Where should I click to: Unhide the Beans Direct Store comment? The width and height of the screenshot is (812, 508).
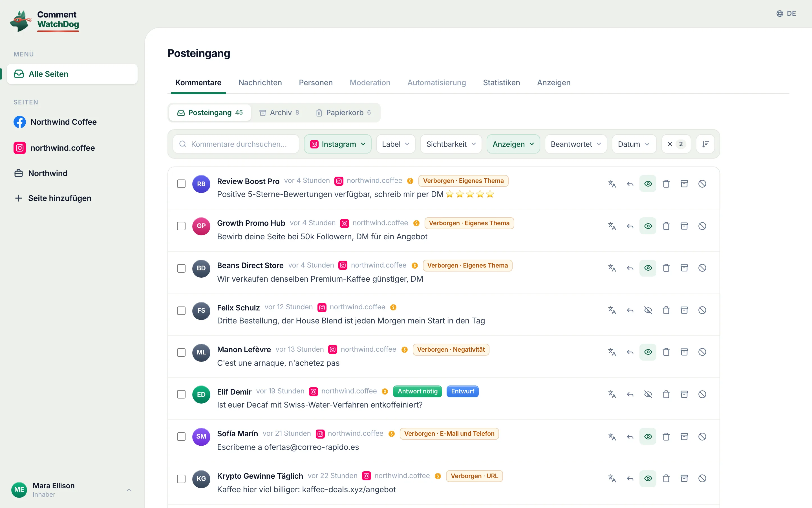(648, 268)
